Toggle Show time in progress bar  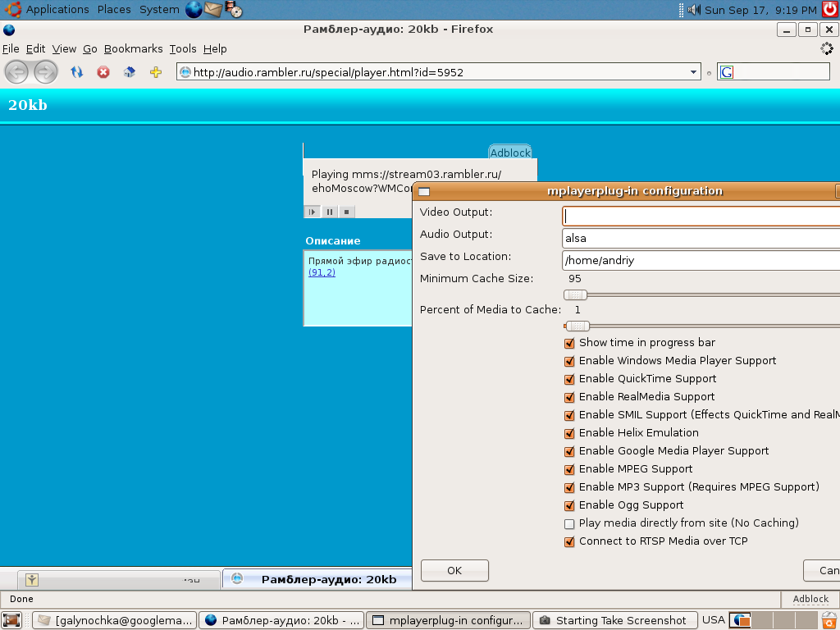569,343
